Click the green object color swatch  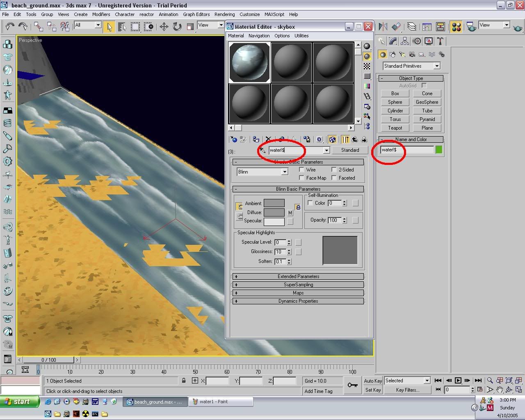pos(439,150)
